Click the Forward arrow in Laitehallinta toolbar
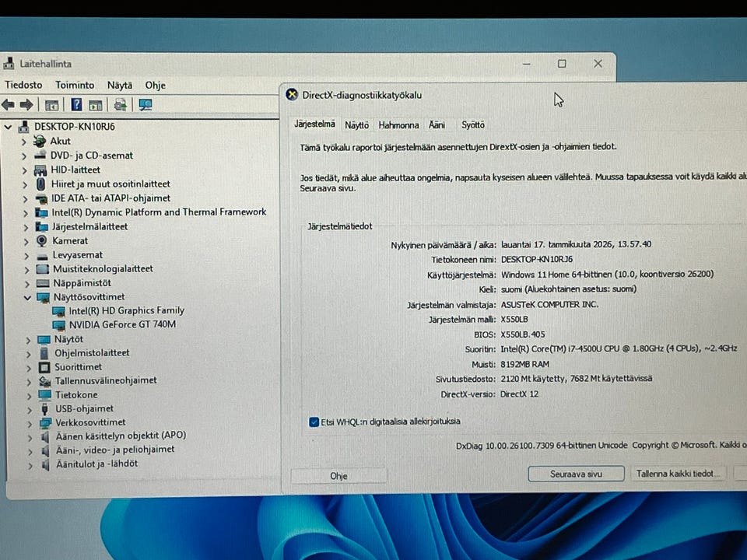The width and height of the screenshot is (747, 560). click(26, 105)
